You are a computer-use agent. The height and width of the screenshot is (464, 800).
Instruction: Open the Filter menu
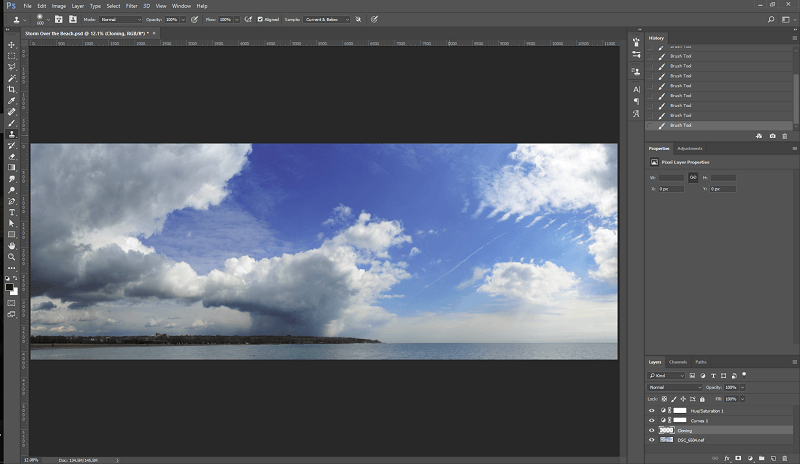131,6
